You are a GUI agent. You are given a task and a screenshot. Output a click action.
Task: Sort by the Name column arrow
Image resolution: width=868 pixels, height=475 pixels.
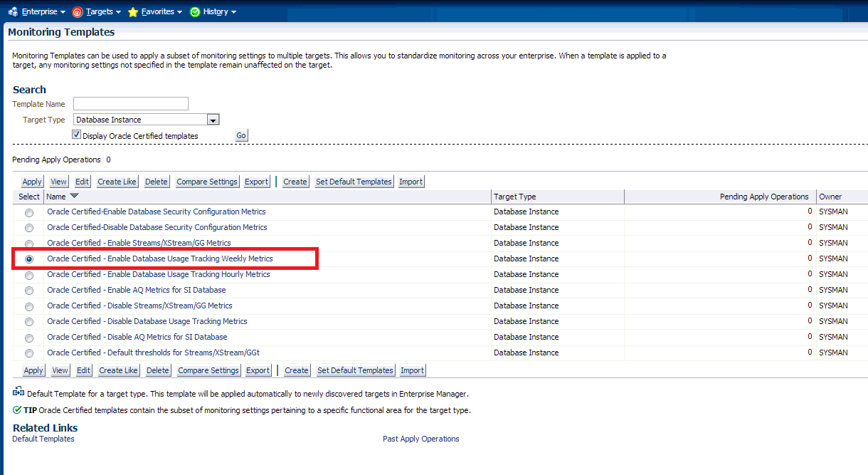pos(74,196)
